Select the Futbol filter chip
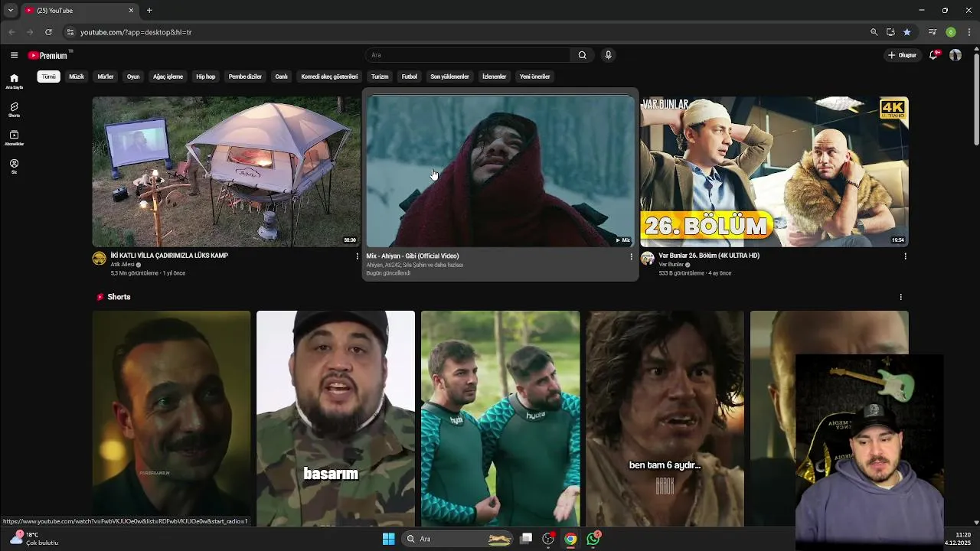This screenshot has height=551, width=980. 410,77
